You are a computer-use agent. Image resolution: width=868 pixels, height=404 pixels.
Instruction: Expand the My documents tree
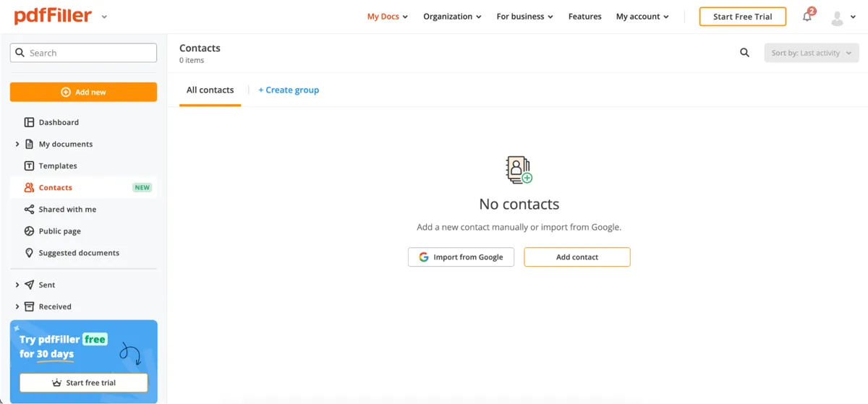pos(17,144)
